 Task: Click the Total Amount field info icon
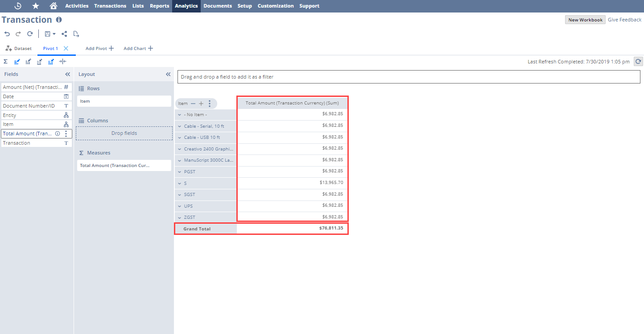(58, 134)
